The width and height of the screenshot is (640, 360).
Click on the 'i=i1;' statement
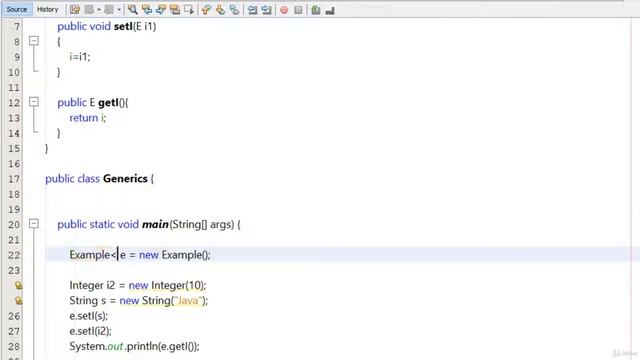pyautogui.click(x=80, y=57)
